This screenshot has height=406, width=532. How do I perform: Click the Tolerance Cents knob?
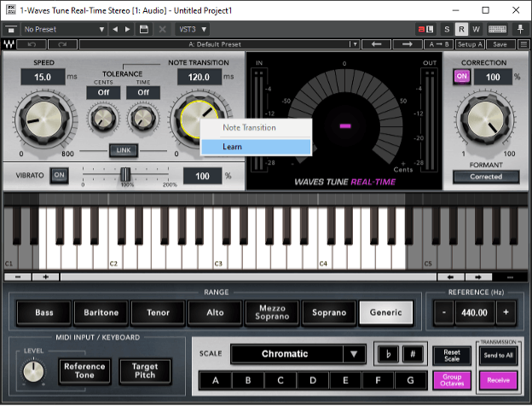click(103, 119)
